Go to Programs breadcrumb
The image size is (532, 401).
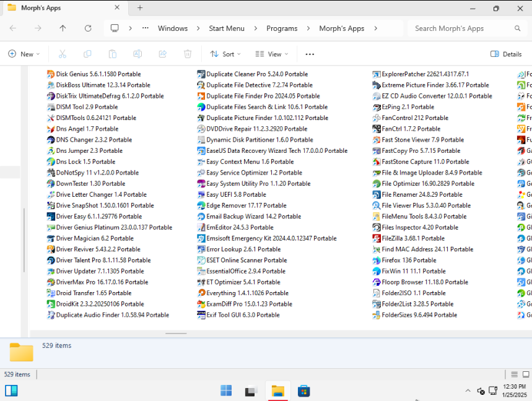click(x=282, y=28)
